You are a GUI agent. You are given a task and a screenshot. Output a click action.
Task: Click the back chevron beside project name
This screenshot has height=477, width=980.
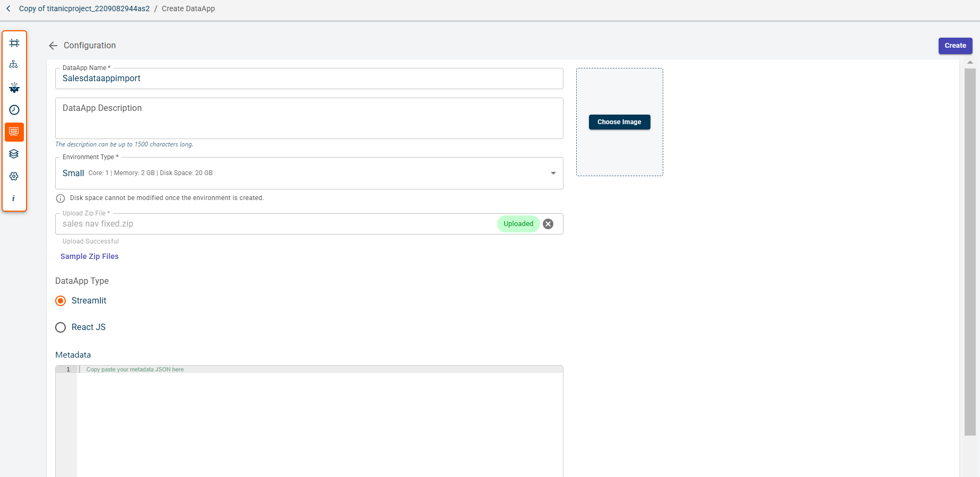[x=8, y=8]
